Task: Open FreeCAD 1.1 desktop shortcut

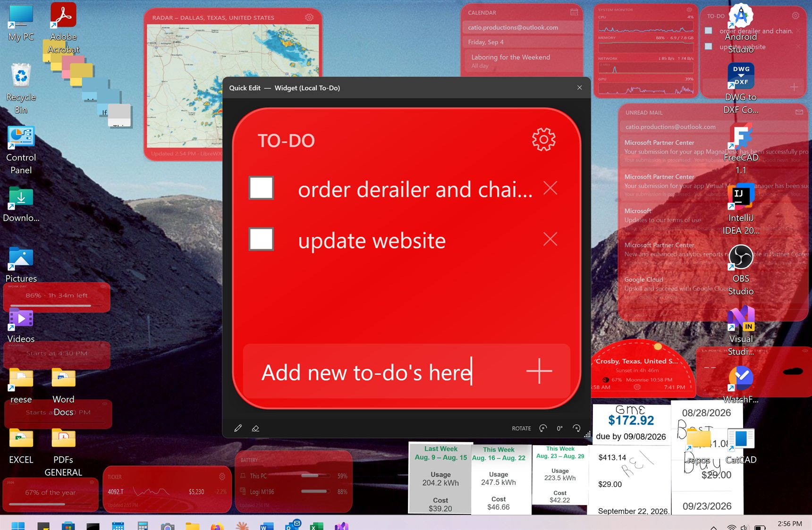Action: point(741,149)
